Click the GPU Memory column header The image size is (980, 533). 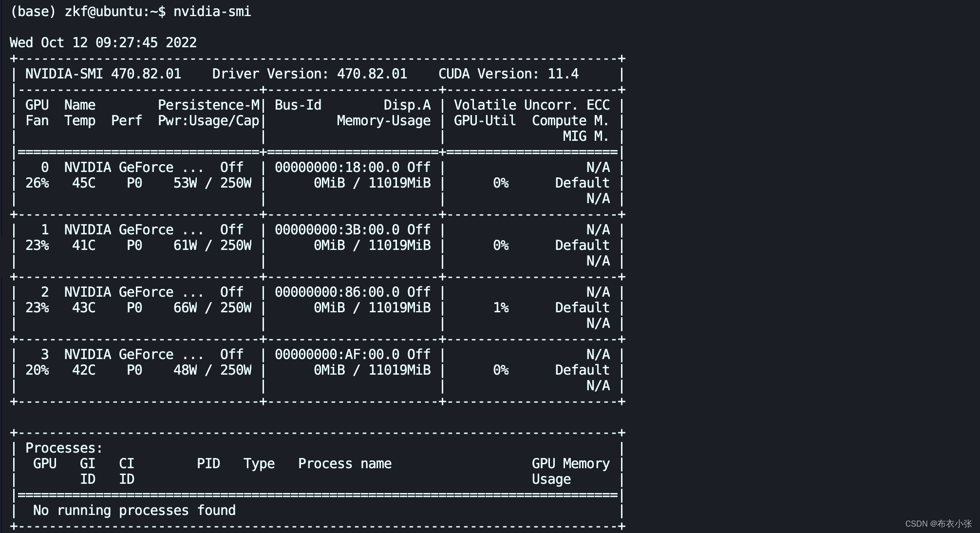571,463
